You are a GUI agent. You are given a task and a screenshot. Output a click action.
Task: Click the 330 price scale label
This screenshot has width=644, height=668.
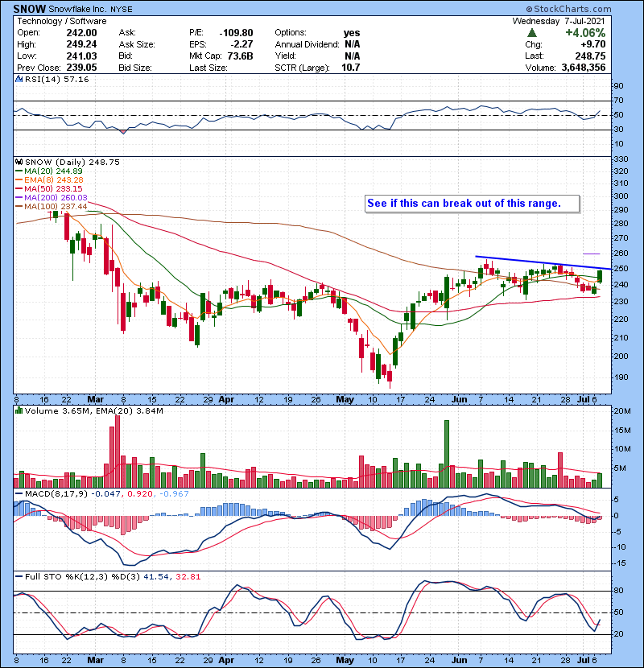click(x=621, y=159)
